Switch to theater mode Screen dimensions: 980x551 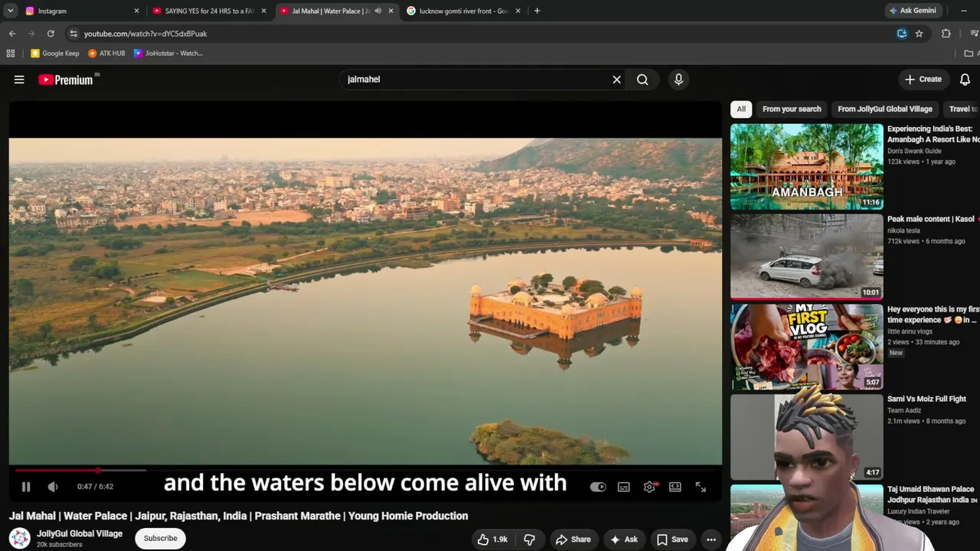click(x=675, y=487)
